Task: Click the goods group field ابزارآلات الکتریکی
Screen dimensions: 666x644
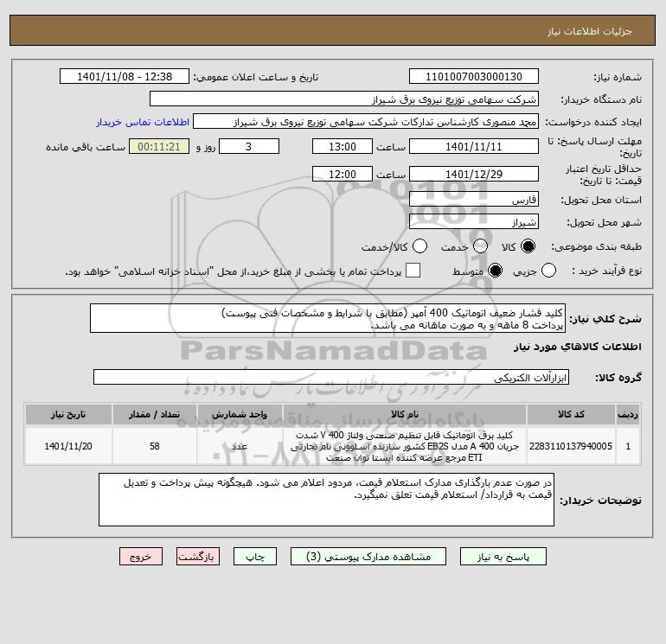Action: point(331,377)
